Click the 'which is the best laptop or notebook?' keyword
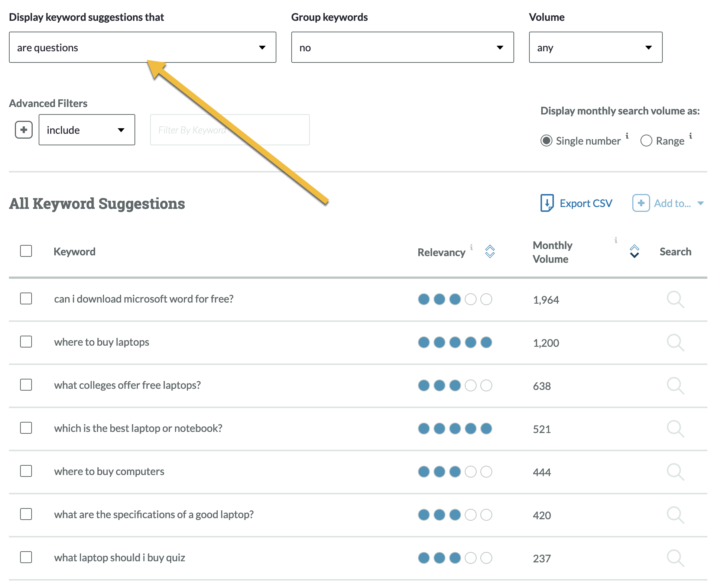717x588 pixels. [x=138, y=428]
